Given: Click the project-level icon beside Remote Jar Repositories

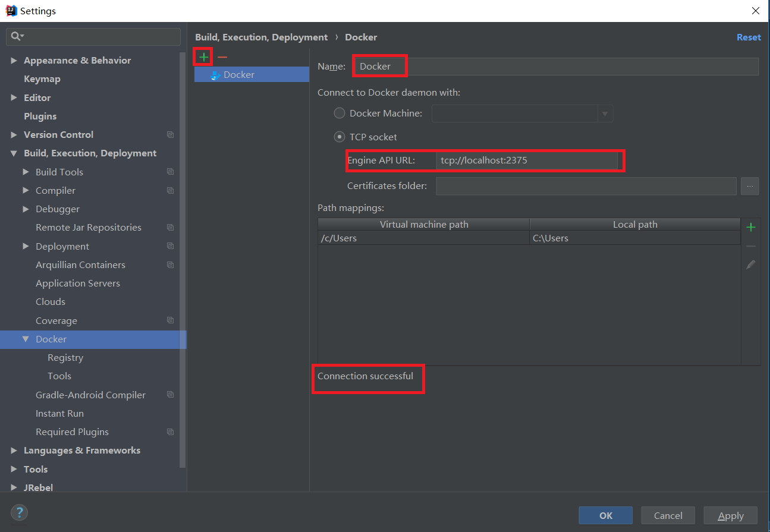Looking at the screenshot, I should 171,228.
